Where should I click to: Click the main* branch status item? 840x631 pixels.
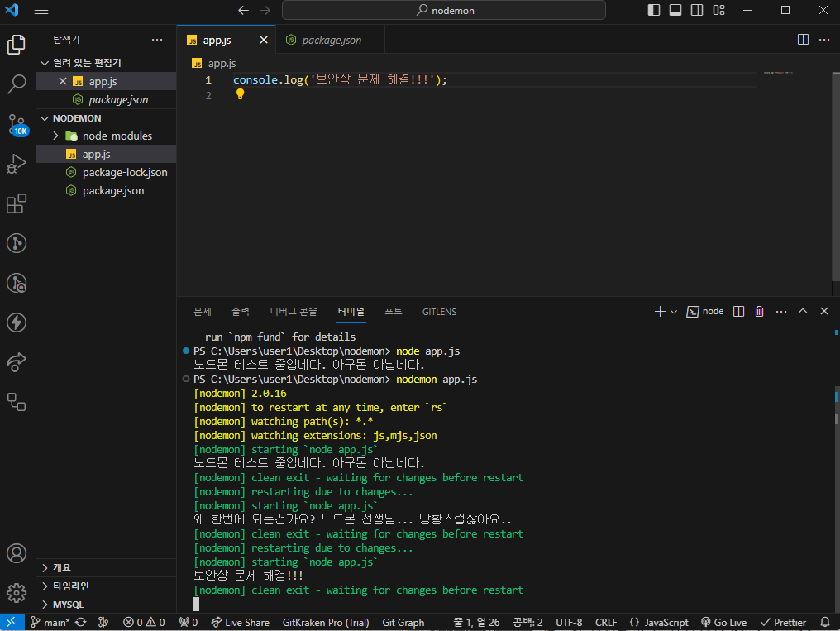point(50,623)
